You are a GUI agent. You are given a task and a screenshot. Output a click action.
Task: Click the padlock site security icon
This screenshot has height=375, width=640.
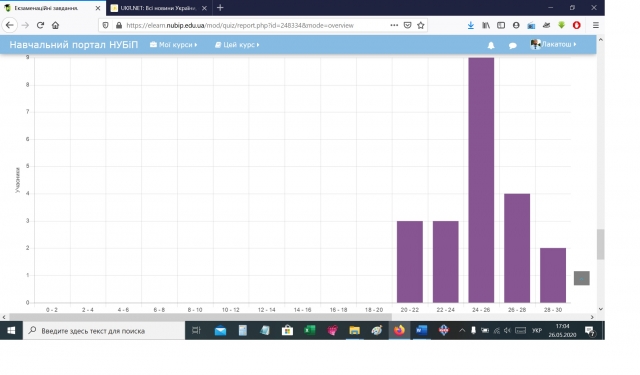(119, 25)
